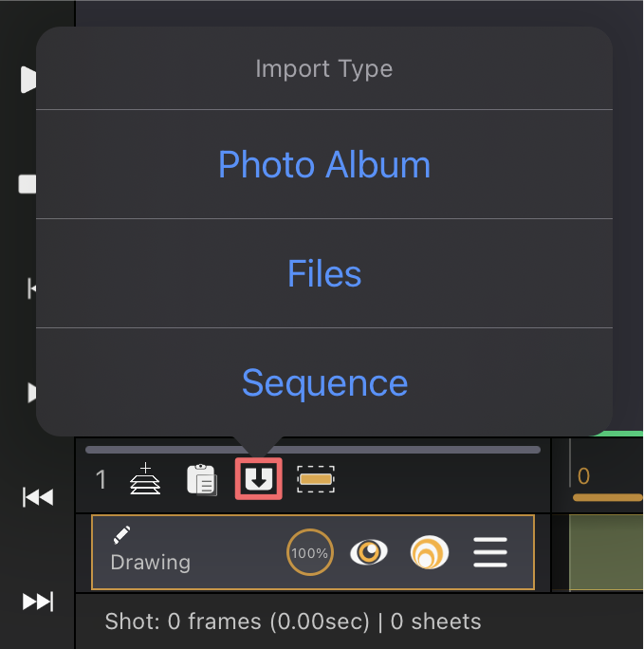Open the Drawing layer hamburger menu
The height and width of the screenshot is (649, 644).
tap(490, 552)
